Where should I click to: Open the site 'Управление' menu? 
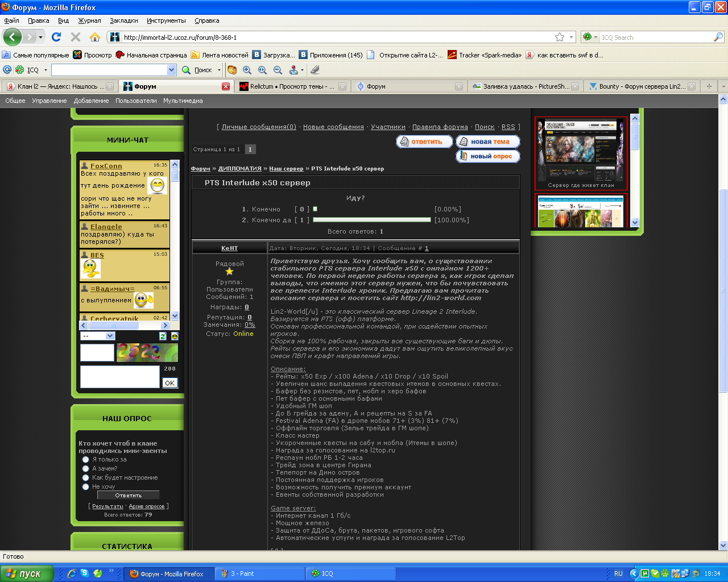[x=49, y=101]
